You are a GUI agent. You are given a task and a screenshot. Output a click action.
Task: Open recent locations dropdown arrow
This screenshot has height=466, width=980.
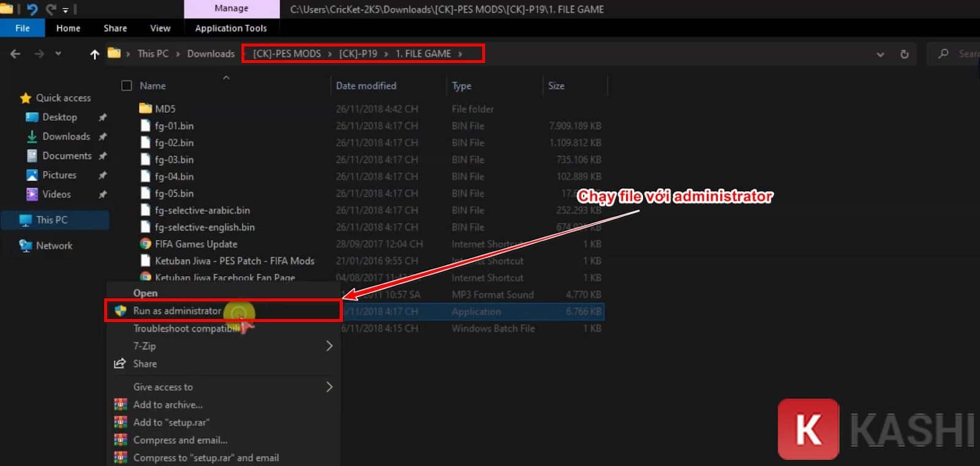coord(58,54)
